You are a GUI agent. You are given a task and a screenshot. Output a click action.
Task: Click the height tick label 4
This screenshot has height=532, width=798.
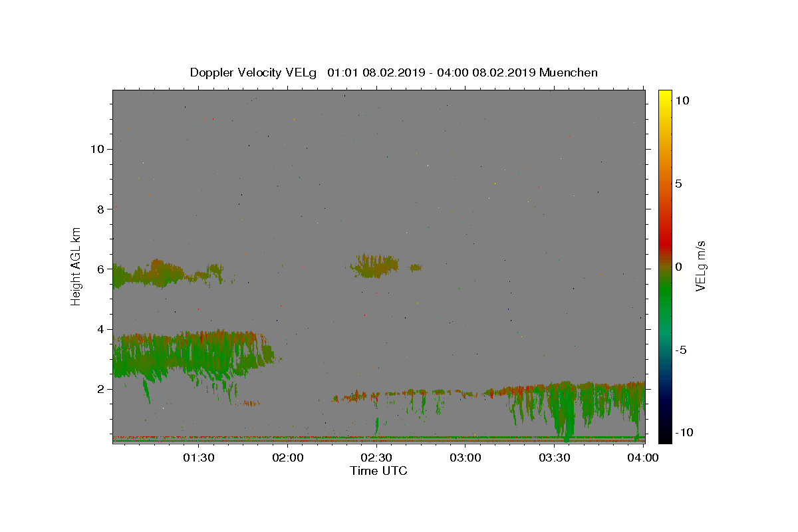(100, 329)
